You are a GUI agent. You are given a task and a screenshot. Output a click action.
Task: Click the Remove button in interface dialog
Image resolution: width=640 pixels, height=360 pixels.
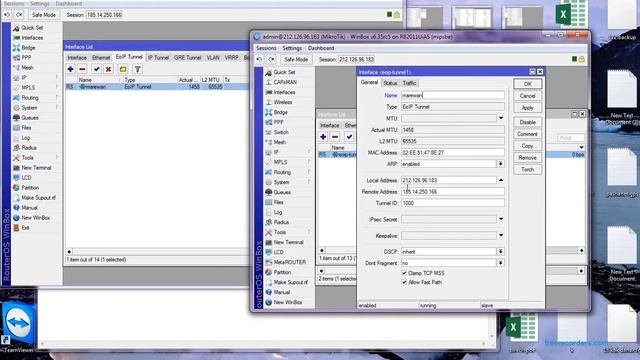click(x=527, y=158)
